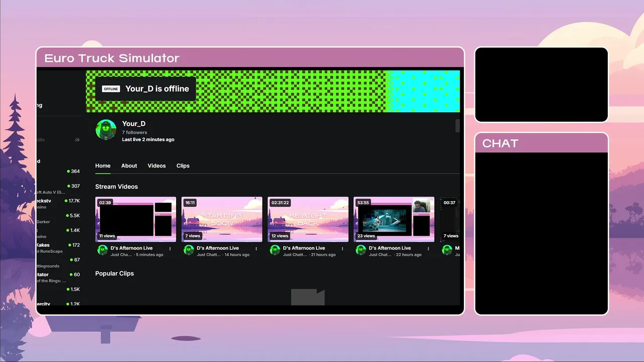This screenshot has height=362, width=644.
Task: Switch to the Home tab
Action: (103, 165)
